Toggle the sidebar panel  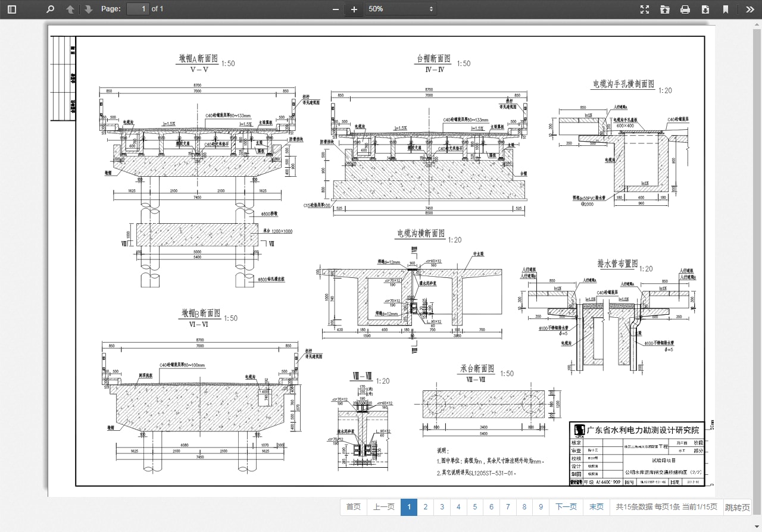point(12,9)
